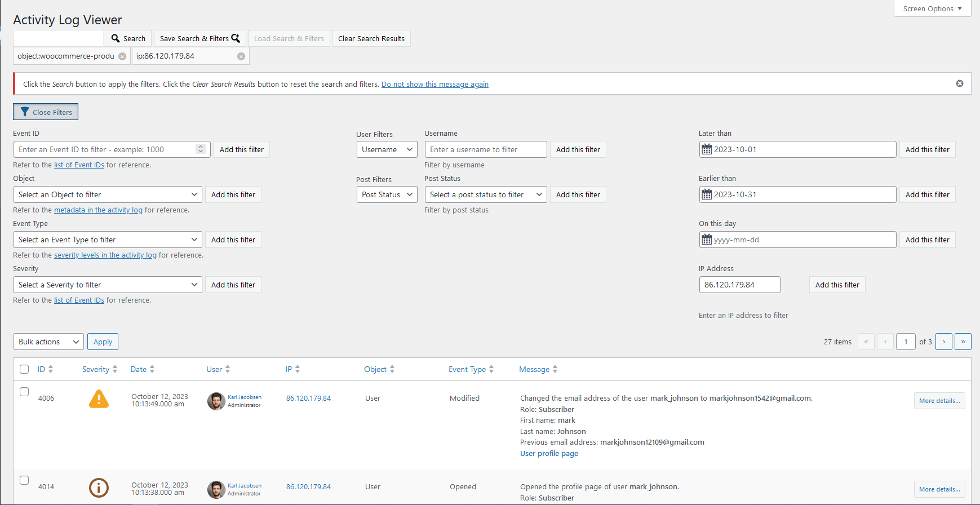Image resolution: width=980 pixels, height=505 pixels.
Task: Remove the ip:86.120.179.84 filter tag
Action: click(241, 56)
